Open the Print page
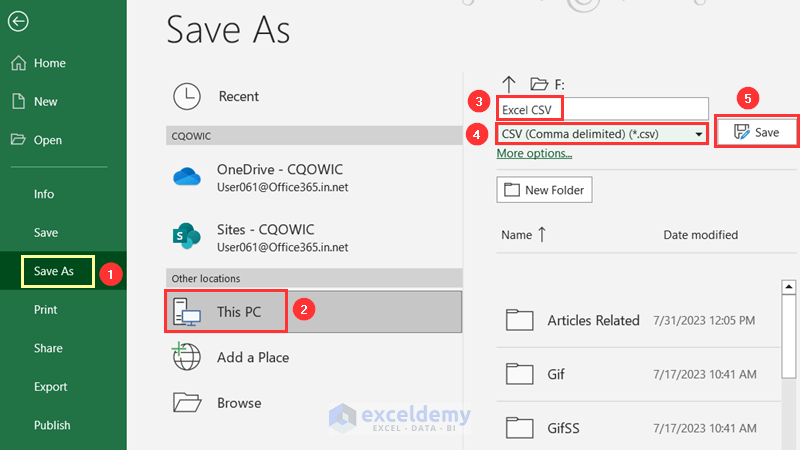The height and width of the screenshot is (450, 800). click(x=45, y=310)
